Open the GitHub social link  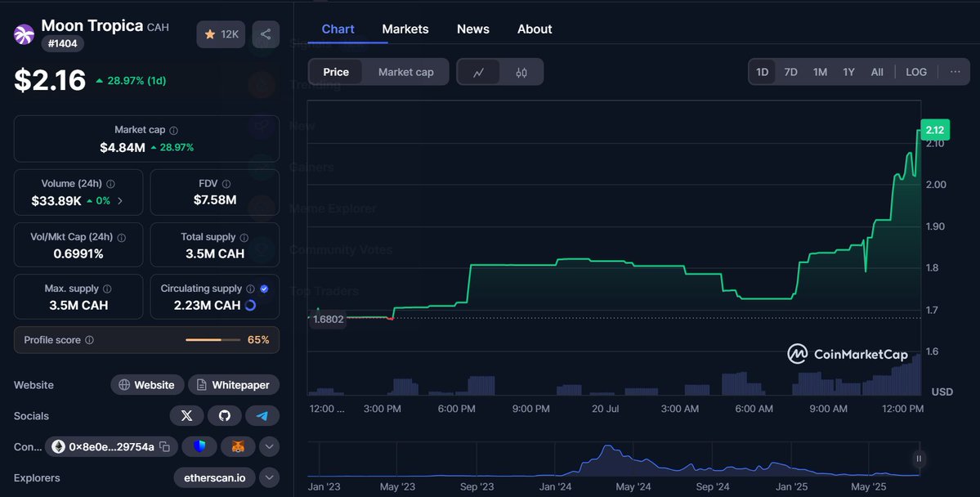225,416
